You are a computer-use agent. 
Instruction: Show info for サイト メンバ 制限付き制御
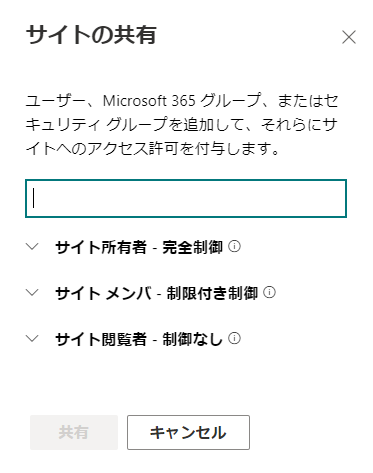tap(269, 292)
